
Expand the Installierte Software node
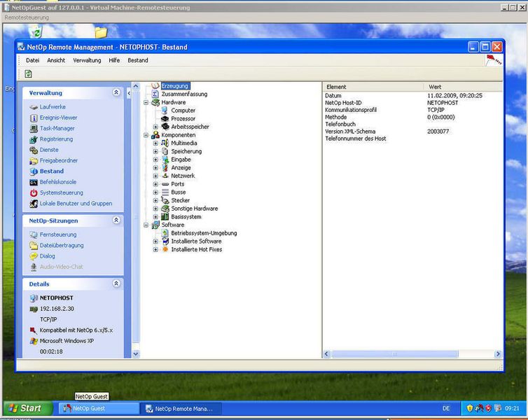(x=155, y=241)
